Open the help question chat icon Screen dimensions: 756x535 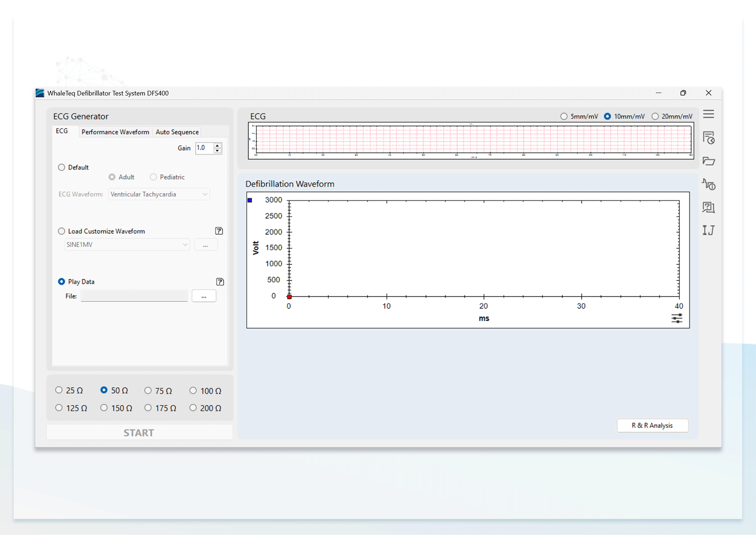pos(708,207)
